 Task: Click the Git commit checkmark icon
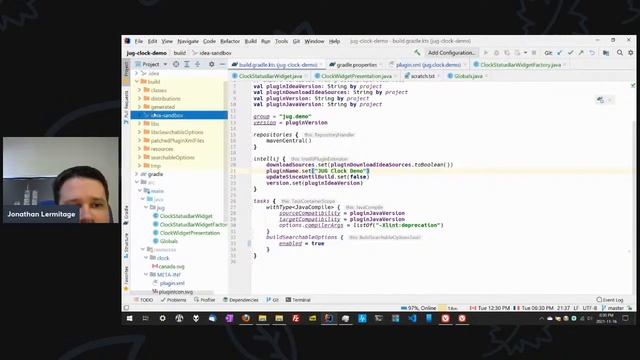point(570,53)
